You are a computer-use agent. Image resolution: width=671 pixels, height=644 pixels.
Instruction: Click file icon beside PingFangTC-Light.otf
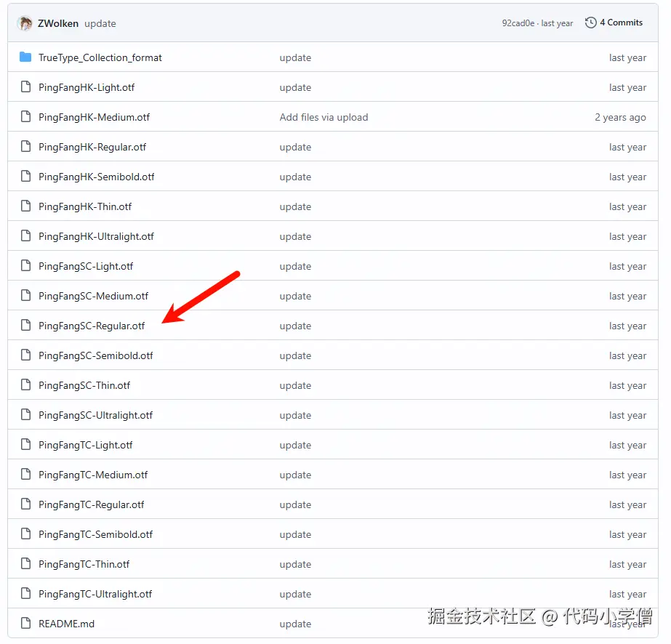pyautogui.click(x=25, y=445)
